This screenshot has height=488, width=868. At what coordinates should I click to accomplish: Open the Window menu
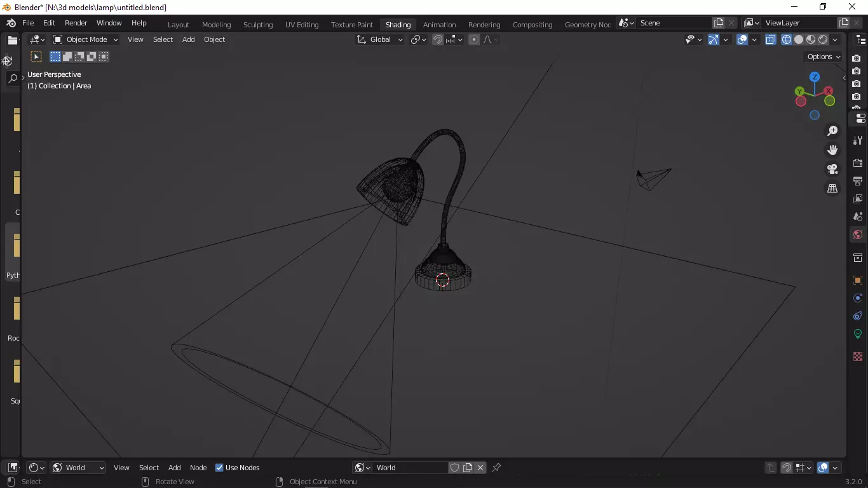click(109, 23)
